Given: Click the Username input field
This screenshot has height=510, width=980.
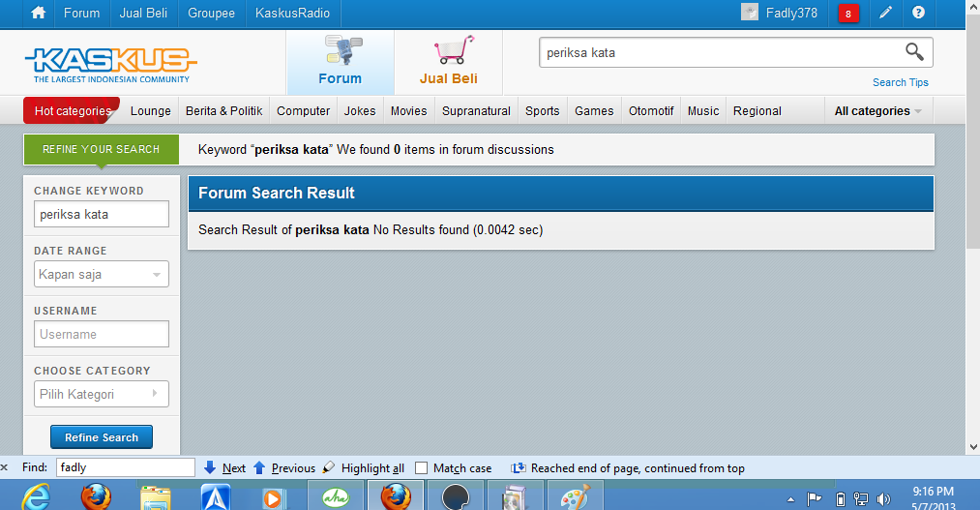Looking at the screenshot, I should coord(102,334).
